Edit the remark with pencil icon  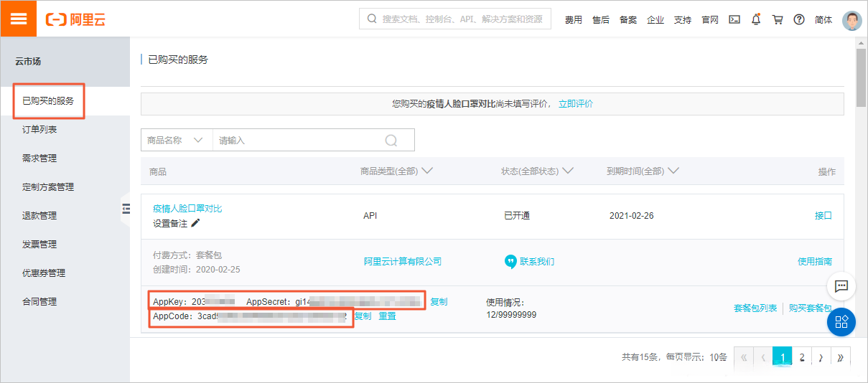click(x=195, y=223)
